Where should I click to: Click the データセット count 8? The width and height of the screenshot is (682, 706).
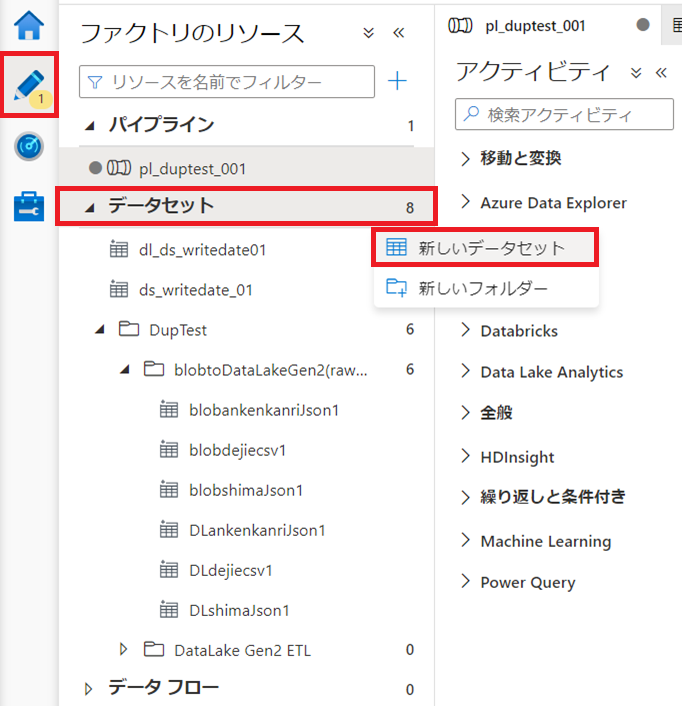(x=410, y=208)
